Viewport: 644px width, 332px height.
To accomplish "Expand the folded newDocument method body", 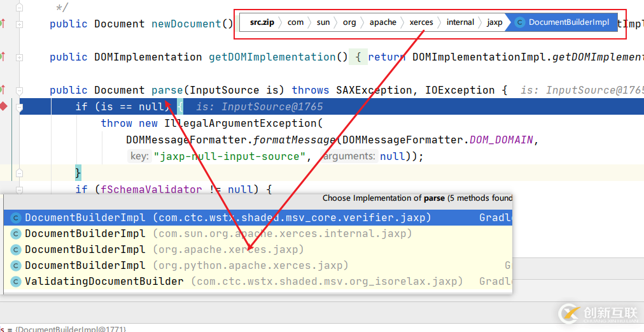I will tap(20, 24).
